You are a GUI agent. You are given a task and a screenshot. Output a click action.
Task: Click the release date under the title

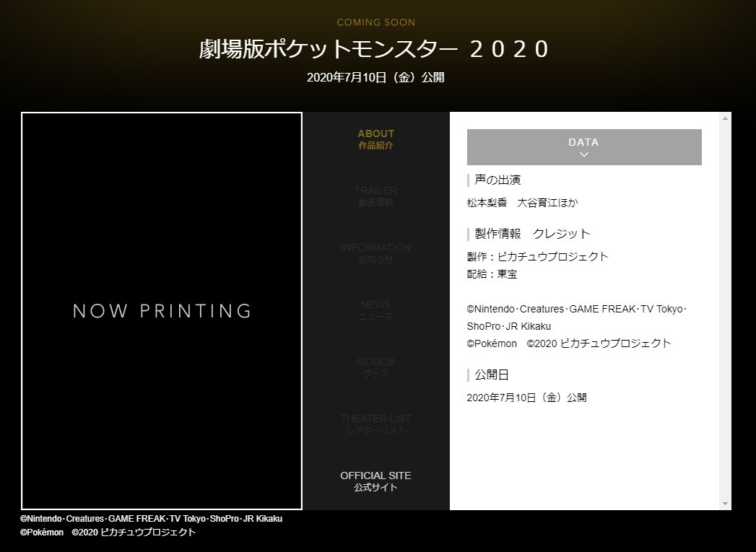(375, 77)
